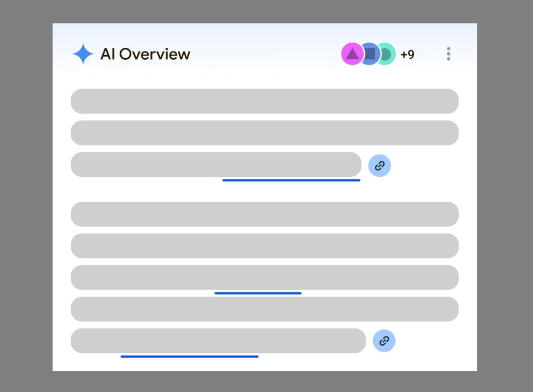This screenshot has width=533, height=392.
Task: Click the blue square source avatar
Action: (x=371, y=54)
